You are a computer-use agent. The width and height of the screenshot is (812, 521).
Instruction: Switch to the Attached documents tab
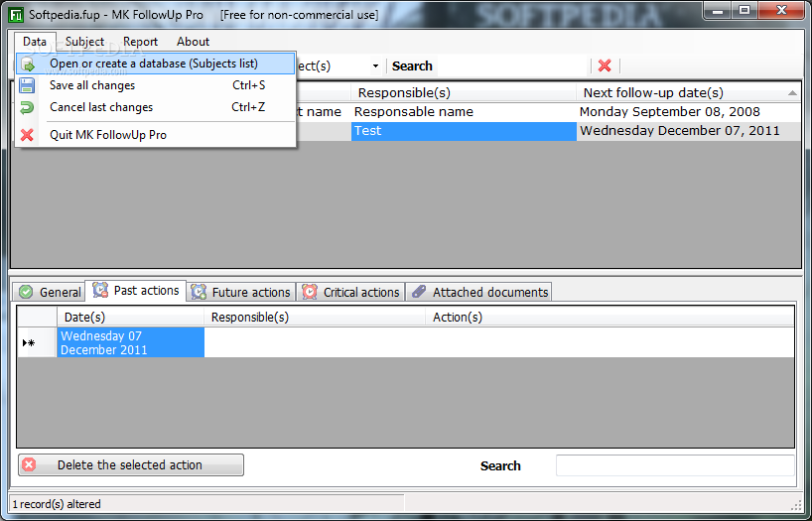tap(479, 292)
